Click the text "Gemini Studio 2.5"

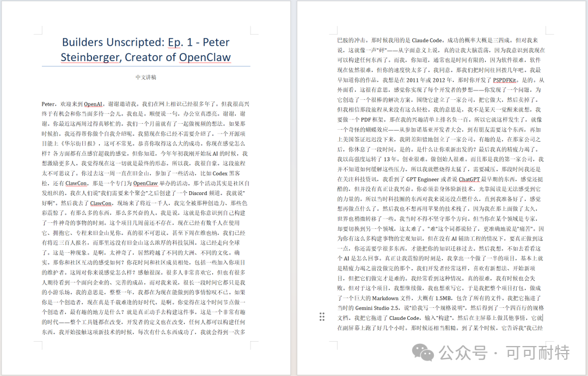377,308
